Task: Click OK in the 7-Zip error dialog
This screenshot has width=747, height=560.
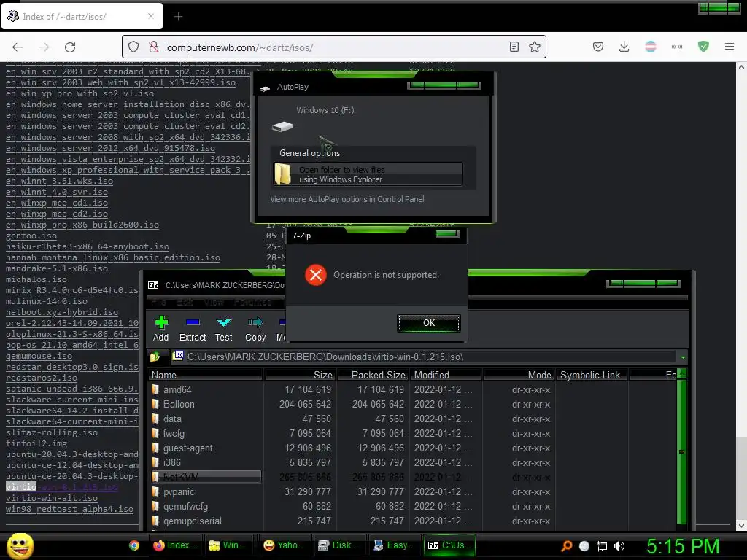Action: (x=429, y=323)
